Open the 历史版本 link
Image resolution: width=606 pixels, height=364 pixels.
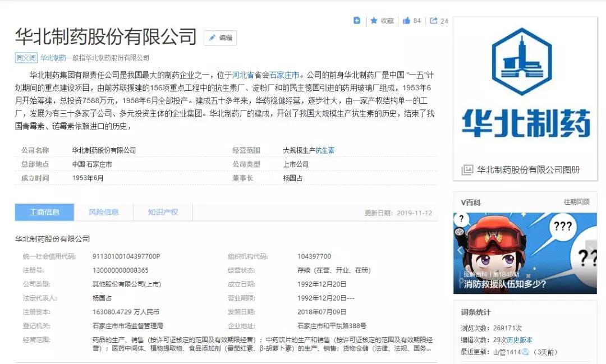520,340
